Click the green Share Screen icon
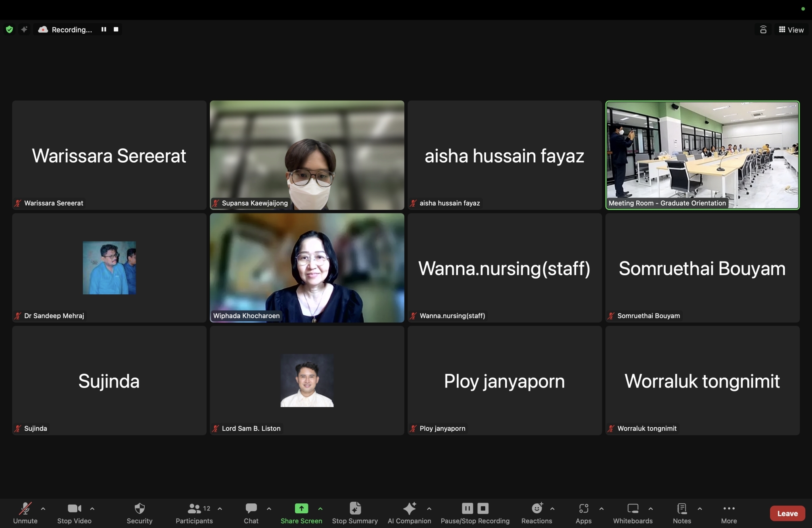Screen dimensions: 812x528 [301, 508]
